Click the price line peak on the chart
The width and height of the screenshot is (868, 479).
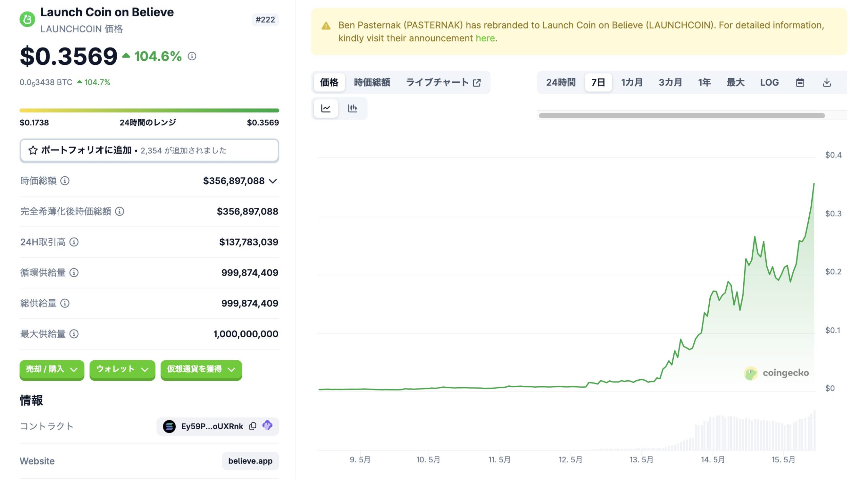814,184
